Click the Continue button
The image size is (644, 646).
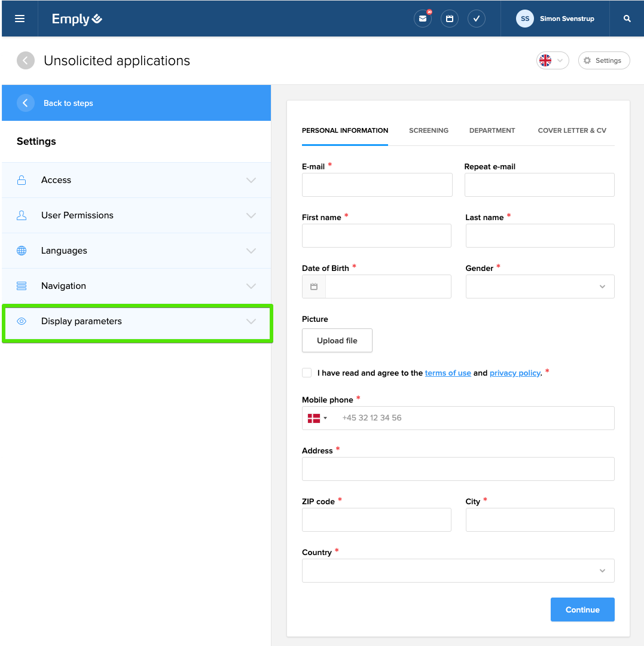[x=582, y=610]
